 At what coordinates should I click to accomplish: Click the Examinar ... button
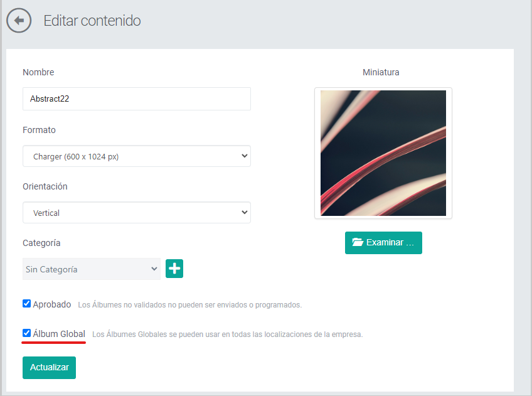pos(383,243)
